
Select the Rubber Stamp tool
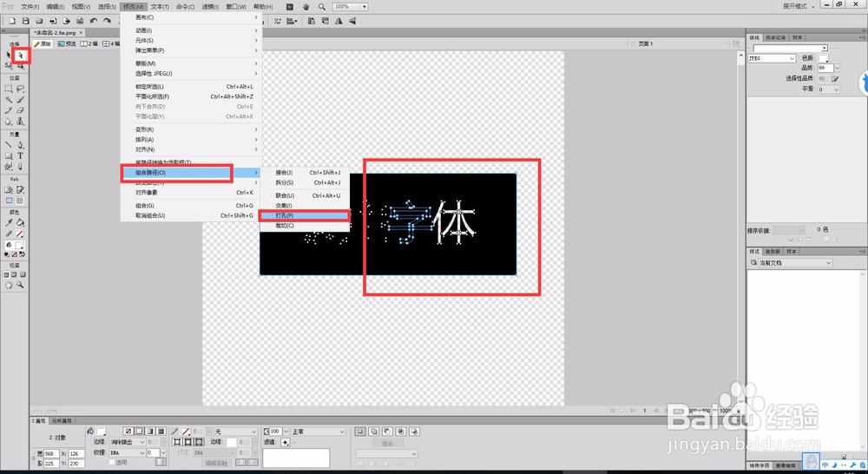pyautogui.click(x=21, y=122)
